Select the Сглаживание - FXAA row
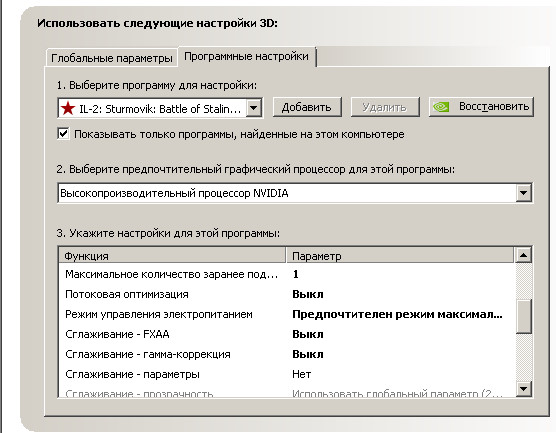The width and height of the screenshot is (556, 433). click(x=287, y=334)
